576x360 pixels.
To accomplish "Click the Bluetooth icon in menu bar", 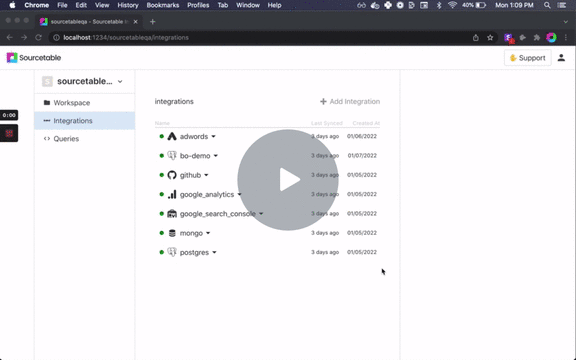I will pyautogui.click(x=439, y=5).
